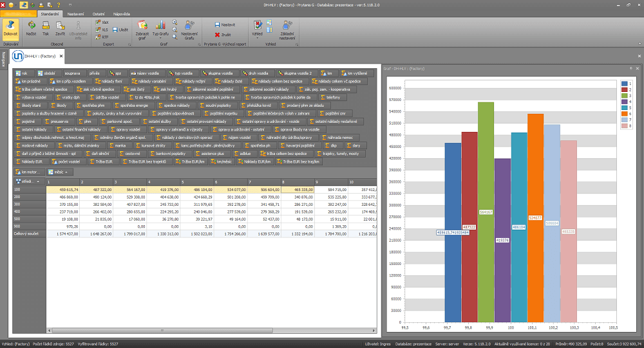
Task: Open Nastavení Grafu chart settings
Action: (x=189, y=28)
